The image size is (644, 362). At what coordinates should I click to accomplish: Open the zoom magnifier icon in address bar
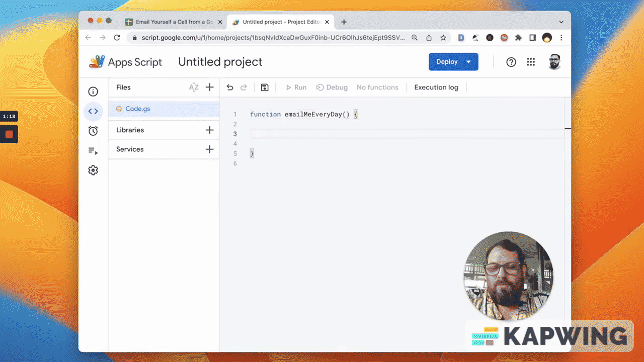[x=415, y=38]
